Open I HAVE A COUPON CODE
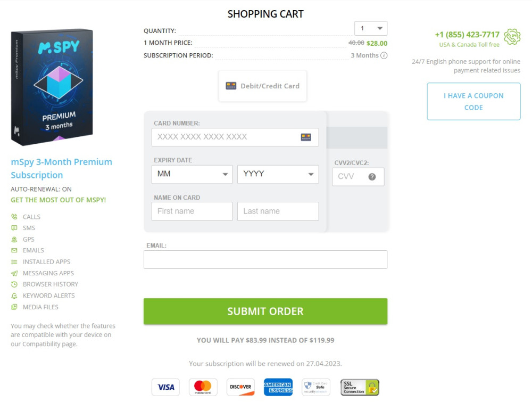 (473, 101)
